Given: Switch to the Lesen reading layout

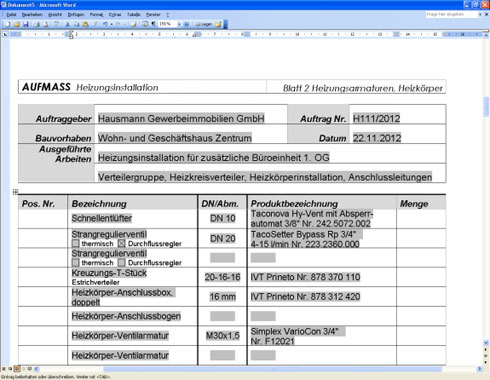Looking at the screenshot, I should click(203, 24).
